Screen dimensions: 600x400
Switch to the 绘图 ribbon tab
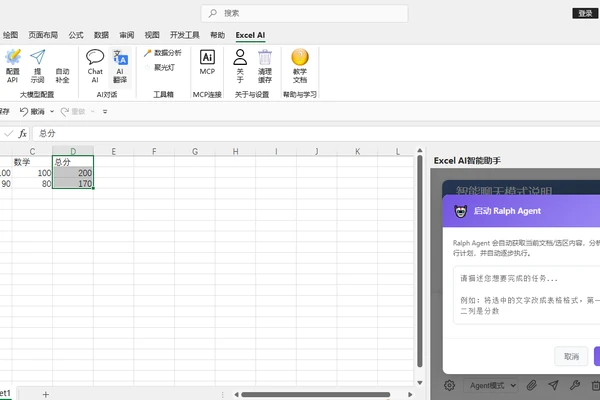10,35
